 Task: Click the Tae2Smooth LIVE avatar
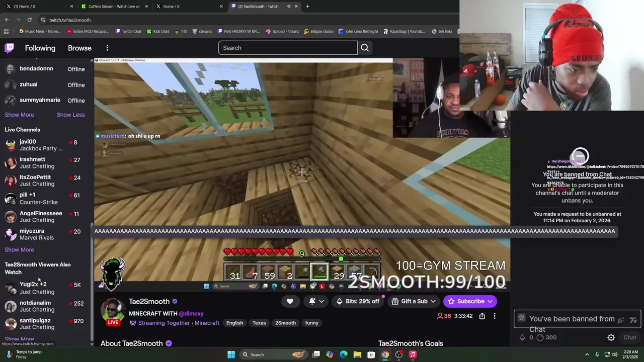point(113,312)
